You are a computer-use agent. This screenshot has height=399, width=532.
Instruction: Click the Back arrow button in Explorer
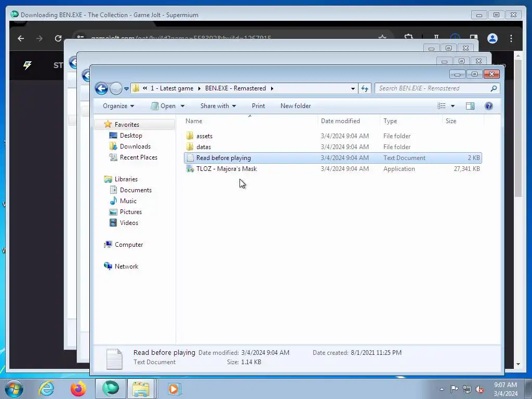click(x=101, y=88)
